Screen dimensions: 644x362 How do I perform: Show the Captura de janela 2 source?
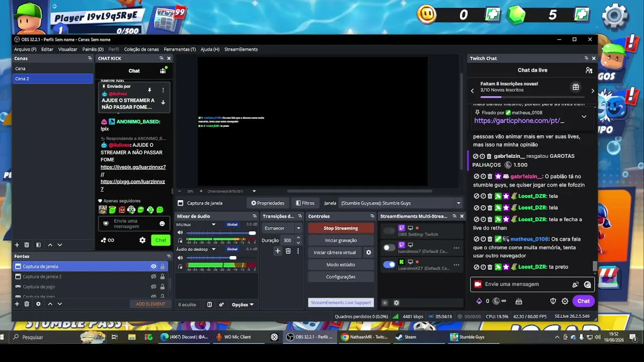pos(153,277)
